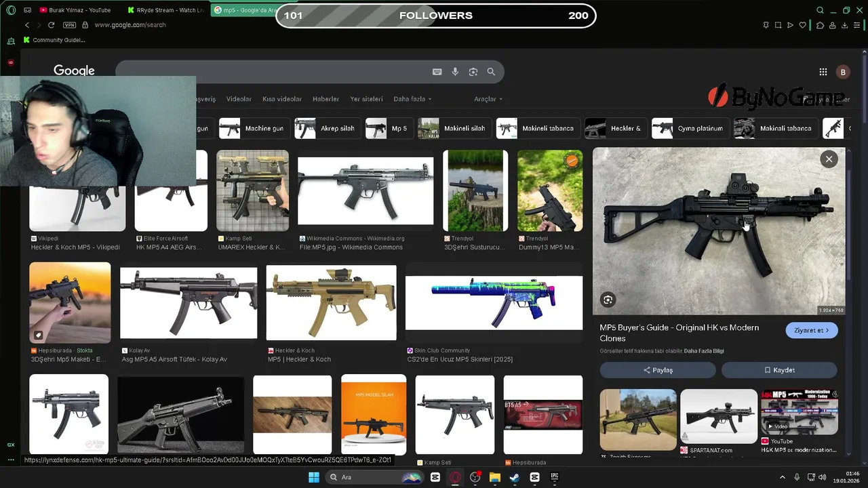Viewport: 868px width, 488px height.
Task: Open the Google apps grid
Action: (x=823, y=72)
